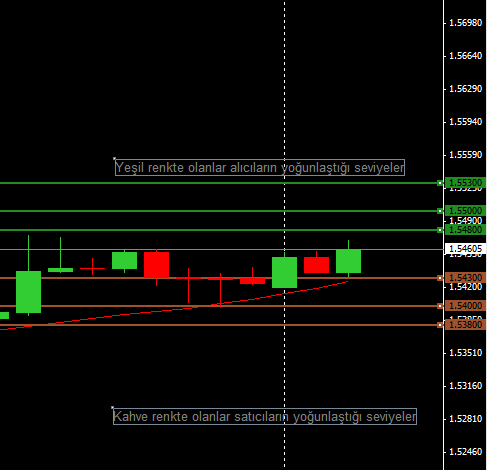The height and width of the screenshot is (470, 487).
Task: Click the 1.56640 price scale value
Action: point(465,56)
